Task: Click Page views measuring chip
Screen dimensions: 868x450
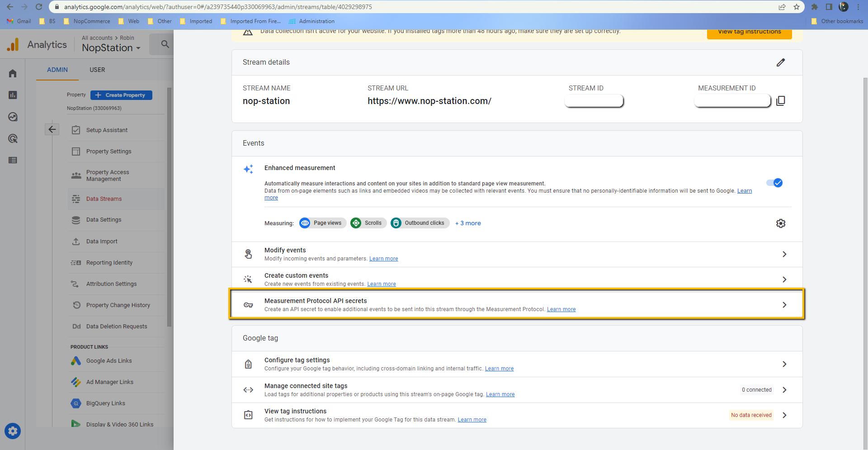Action: (323, 223)
